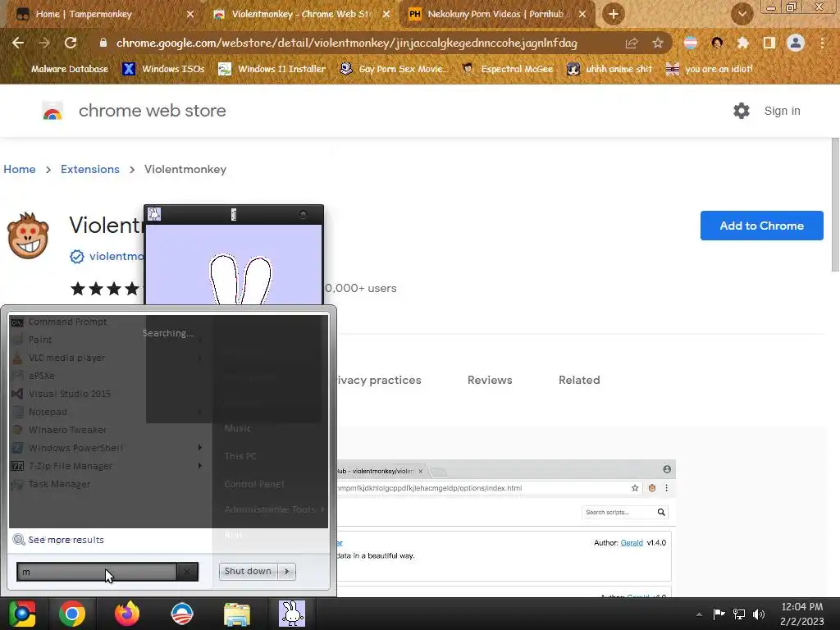Open the Reviews tab

[490, 380]
